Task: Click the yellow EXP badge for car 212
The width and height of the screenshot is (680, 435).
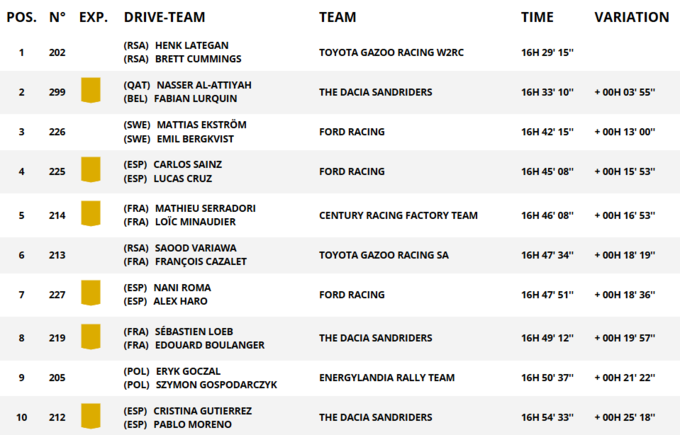Action: [x=91, y=417]
